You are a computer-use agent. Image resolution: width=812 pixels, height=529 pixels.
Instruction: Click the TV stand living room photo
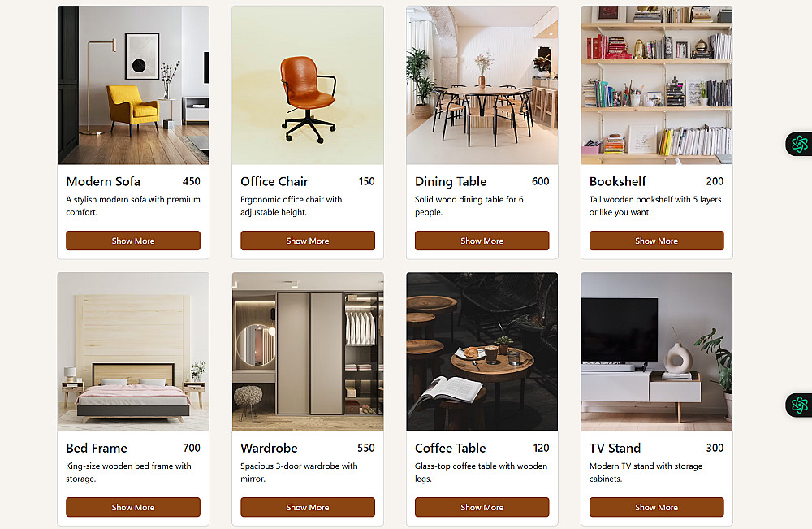pyautogui.click(x=657, y=352)
